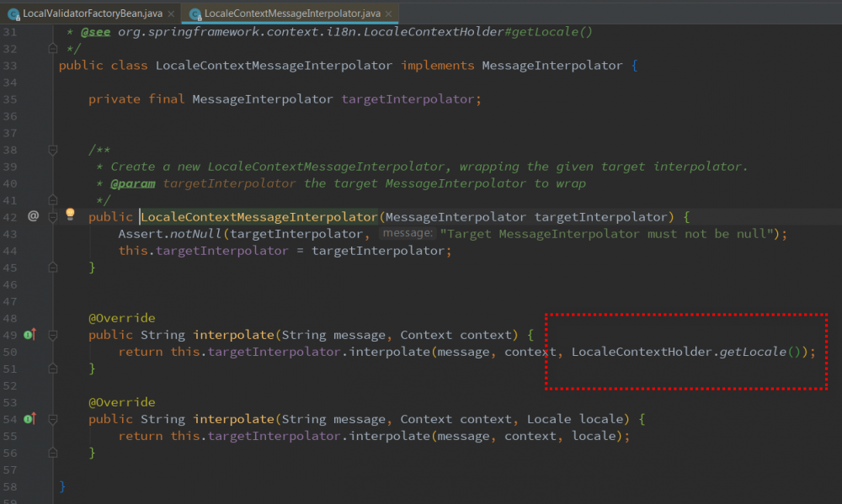Screen dimensions: 842x504
Task: Click the implements-method gutter icon on line 49
Action: [29, 334]
